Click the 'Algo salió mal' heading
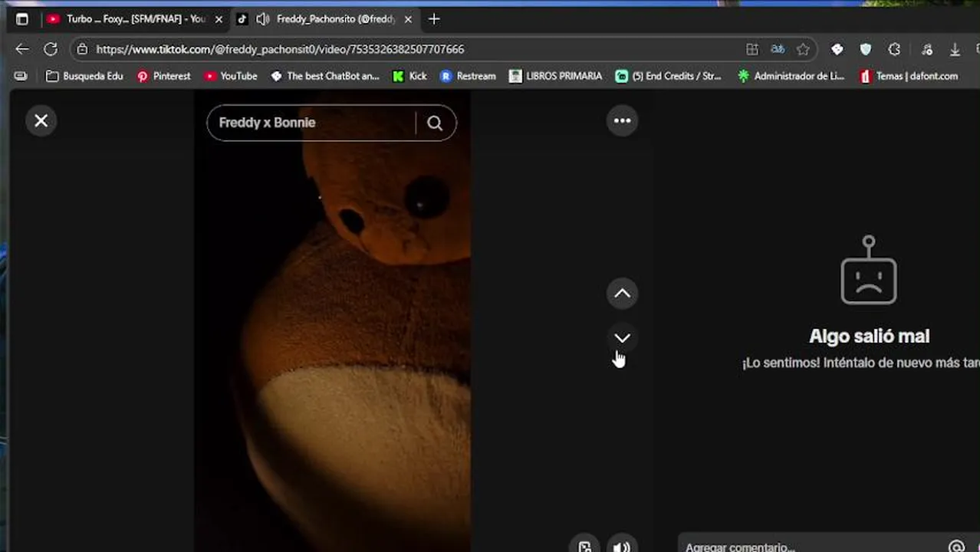 pos(869,336)
